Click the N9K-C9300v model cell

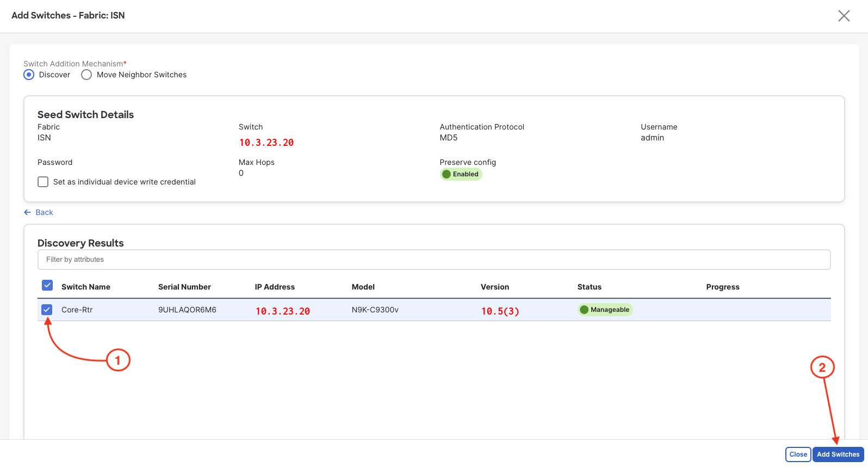click(x=375, y=310)
